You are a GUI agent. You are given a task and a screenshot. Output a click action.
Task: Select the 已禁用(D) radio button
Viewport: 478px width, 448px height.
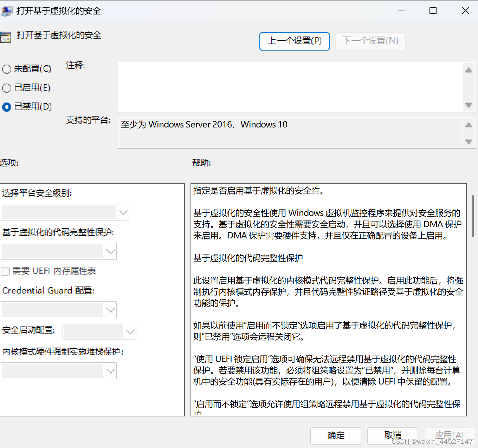click(x=6, y=107)
